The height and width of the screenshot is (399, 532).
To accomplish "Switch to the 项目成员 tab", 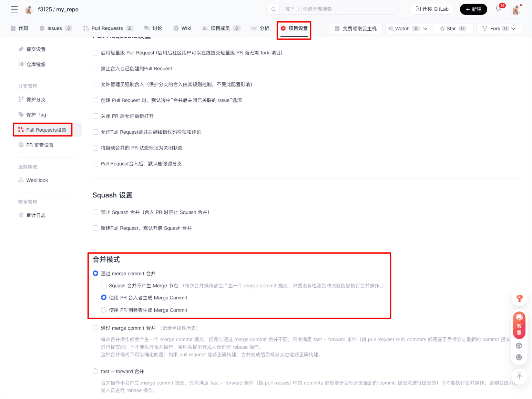I will tap(221, 28).
